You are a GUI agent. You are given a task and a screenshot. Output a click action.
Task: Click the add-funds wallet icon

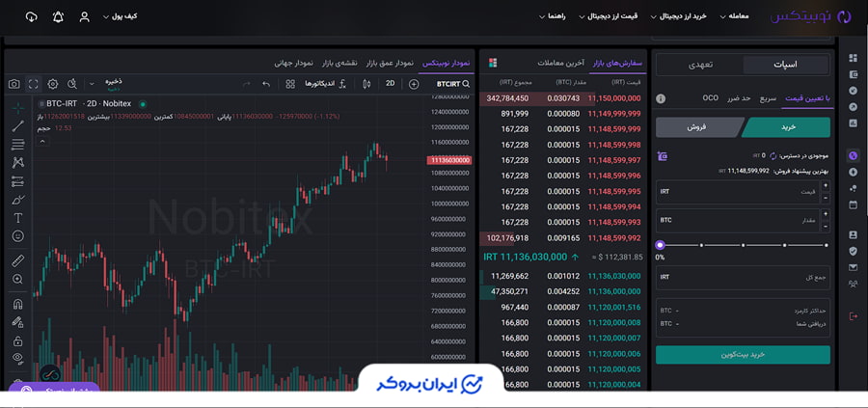click(662, 155)
